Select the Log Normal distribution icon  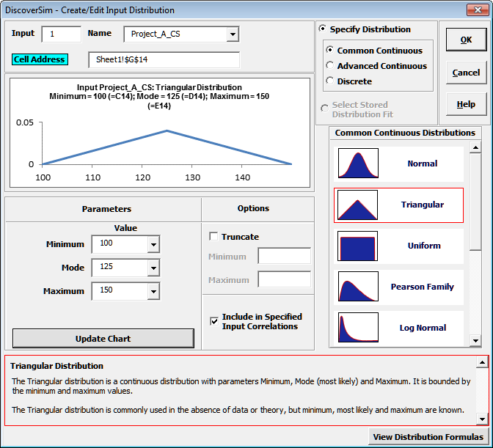coord(357,328)
